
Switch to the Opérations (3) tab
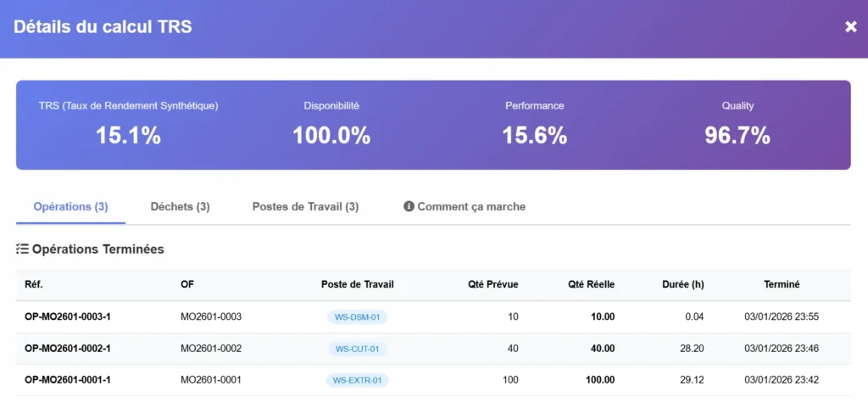coord(70,206)
